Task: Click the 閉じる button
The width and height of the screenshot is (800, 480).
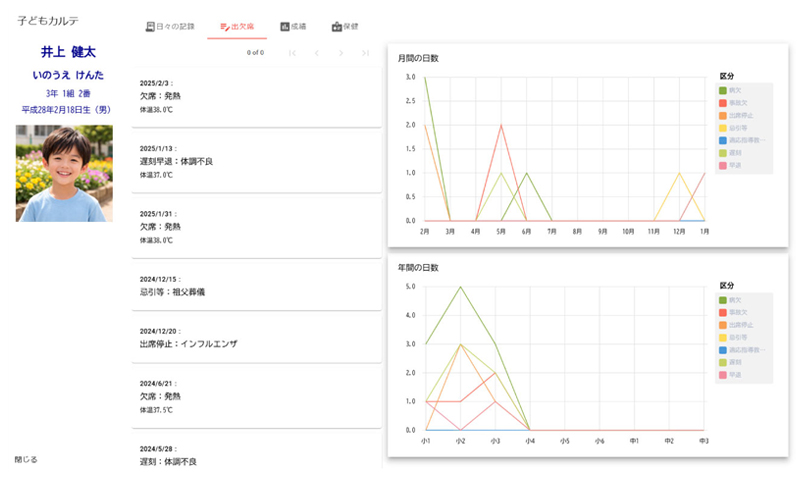Action: [26, 459]
